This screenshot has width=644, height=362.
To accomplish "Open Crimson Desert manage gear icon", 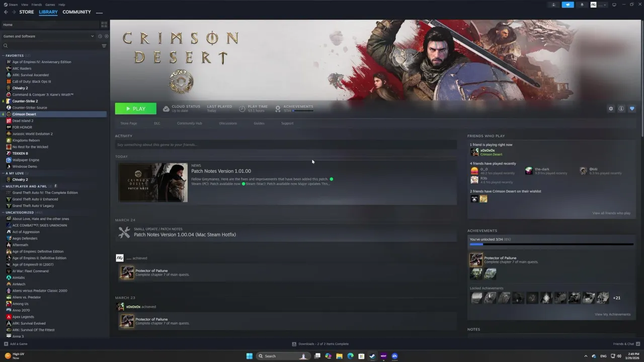I will (611, 109).
